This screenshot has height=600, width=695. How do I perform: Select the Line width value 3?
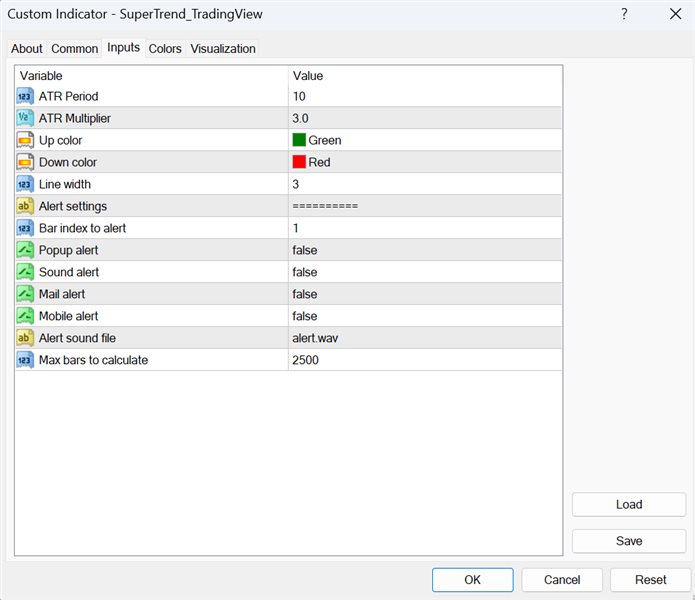[296, 184]
